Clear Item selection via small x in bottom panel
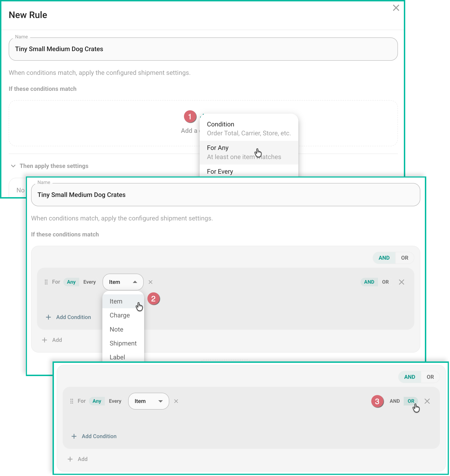Image resolution: width=450 pixels, height=476 pixels. [x=176, y=402]
